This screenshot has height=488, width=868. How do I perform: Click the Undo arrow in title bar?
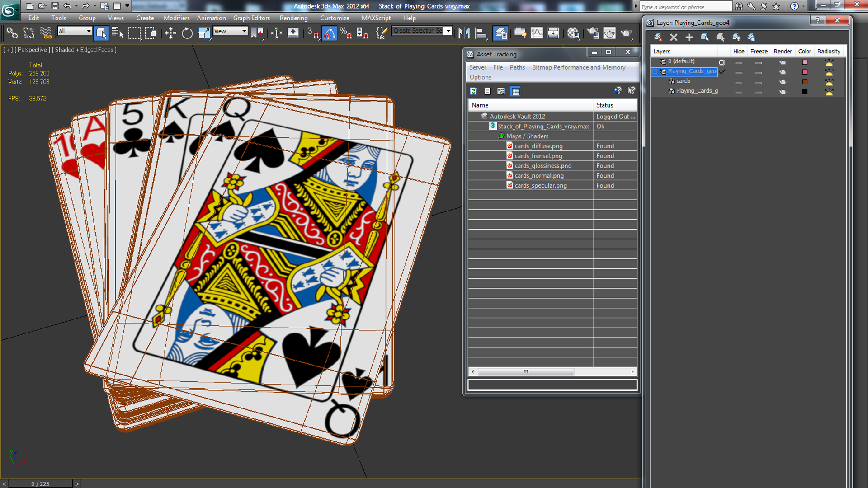coord(67,6)
